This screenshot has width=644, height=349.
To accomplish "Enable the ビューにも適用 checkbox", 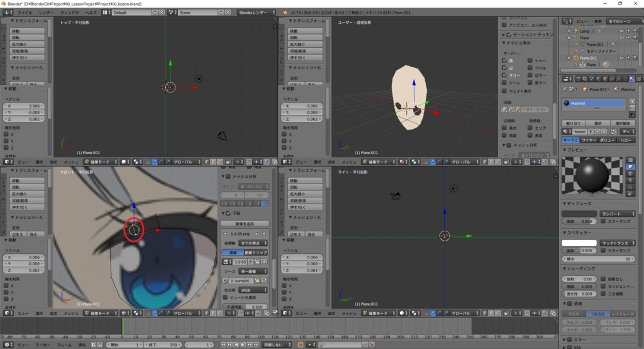I will 225,297.
